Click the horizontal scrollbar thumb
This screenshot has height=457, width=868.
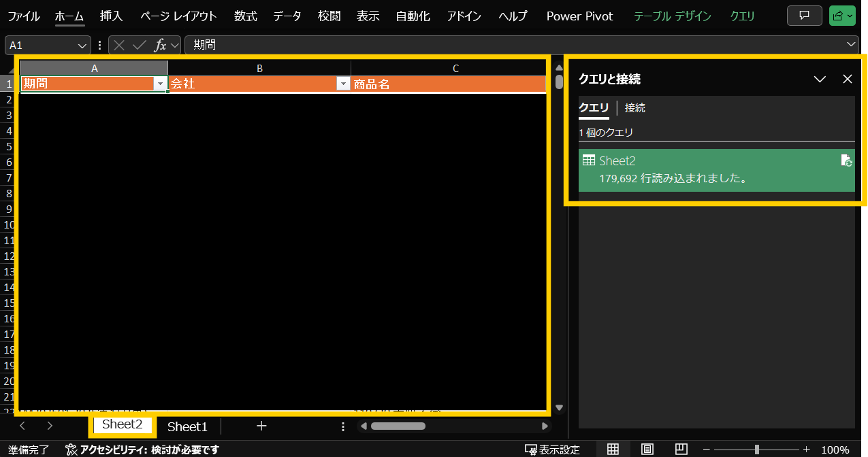pos(398,426)
